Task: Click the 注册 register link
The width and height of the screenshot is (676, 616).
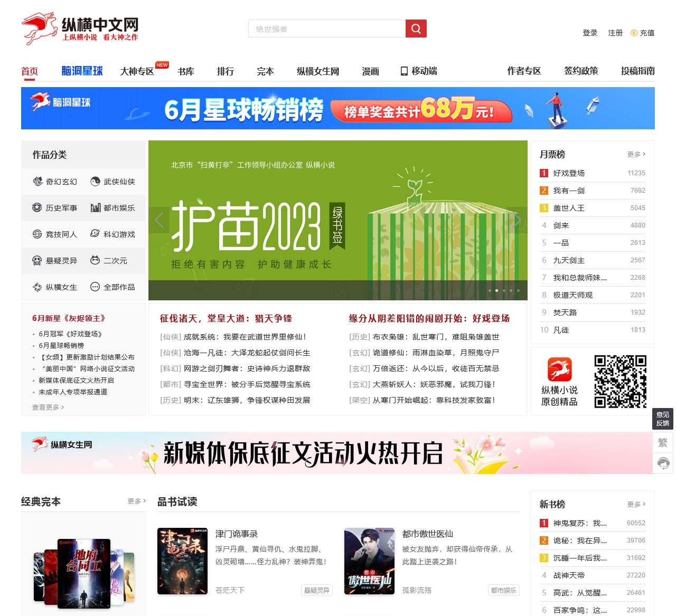Action: [615, 33]
